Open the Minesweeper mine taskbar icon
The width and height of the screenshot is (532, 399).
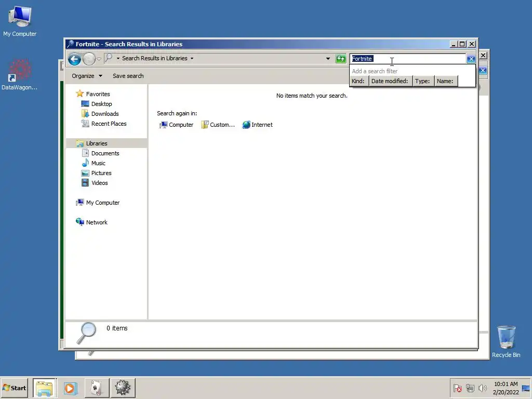click(123, 388)
